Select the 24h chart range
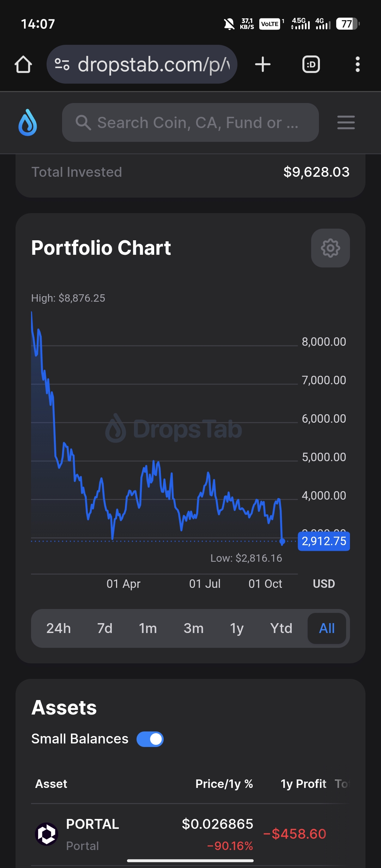Viewport: 381px width, 868px height. [x=59, y=628]
